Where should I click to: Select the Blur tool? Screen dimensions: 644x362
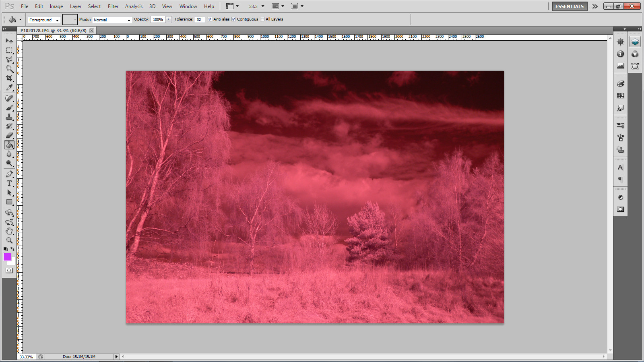pyautogui.click(x=9, y=154)
